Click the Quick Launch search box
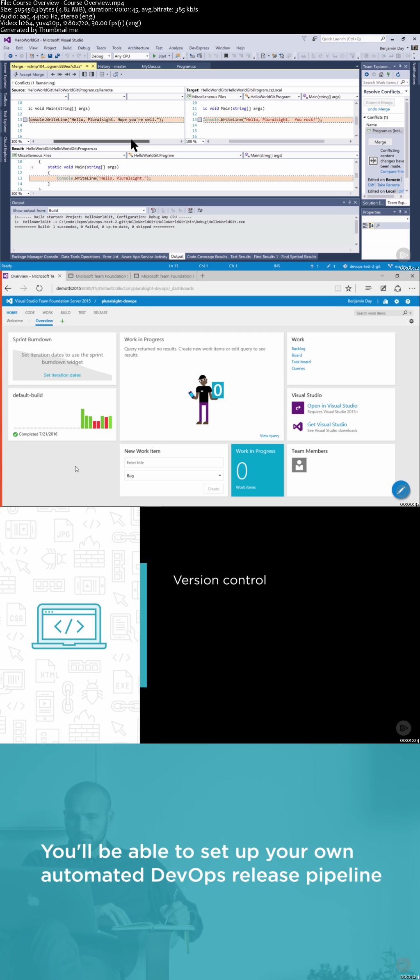This screenshot has width=420, height=980. [354, 39]
